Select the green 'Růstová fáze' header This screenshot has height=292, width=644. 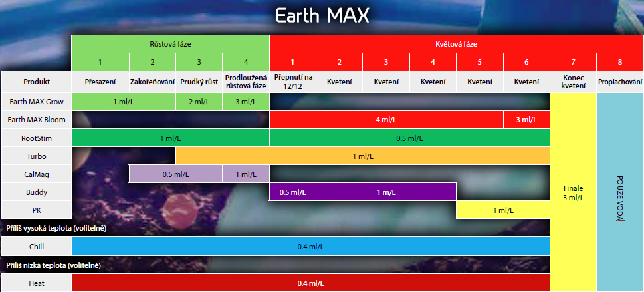pos(170,44)
